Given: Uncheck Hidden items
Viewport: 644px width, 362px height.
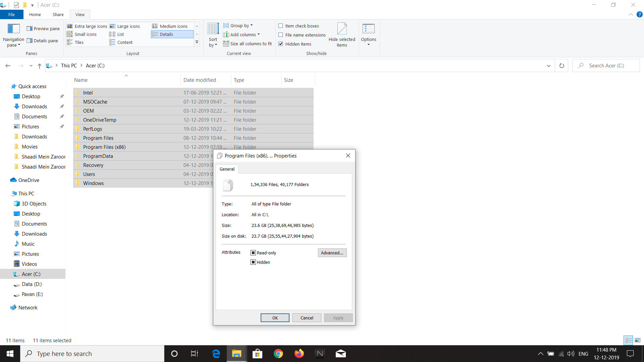Looking at the screenshot, I should click(x=295, y=44).
